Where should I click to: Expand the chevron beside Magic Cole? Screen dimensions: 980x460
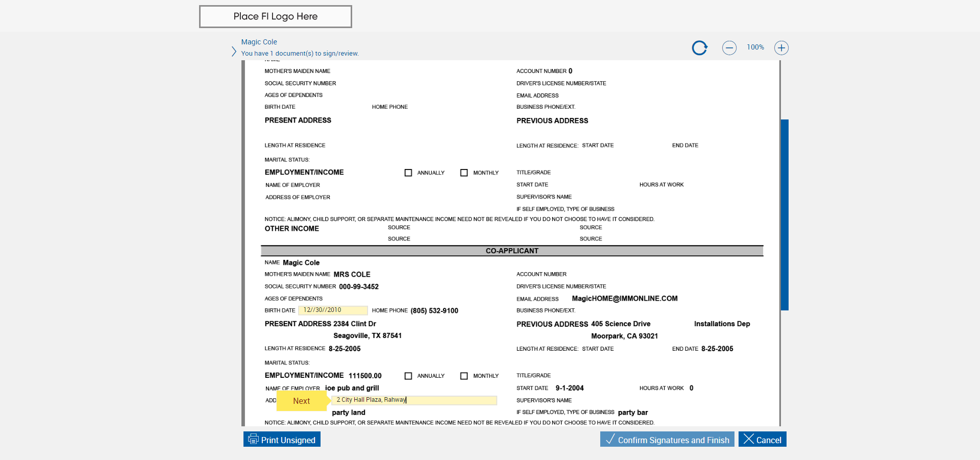point(234,52)
